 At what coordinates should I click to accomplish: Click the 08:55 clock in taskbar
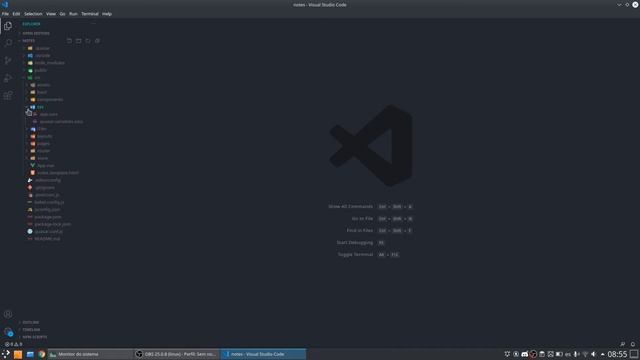(617, 354)
